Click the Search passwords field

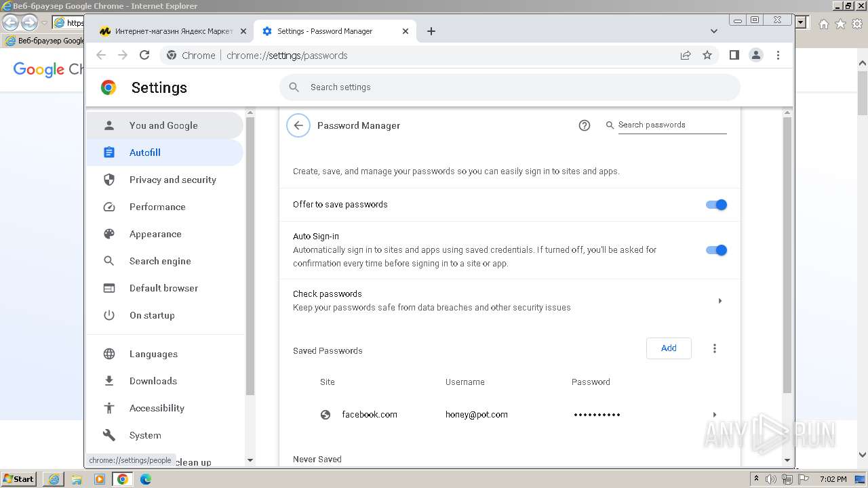click(x=671, y=125)
